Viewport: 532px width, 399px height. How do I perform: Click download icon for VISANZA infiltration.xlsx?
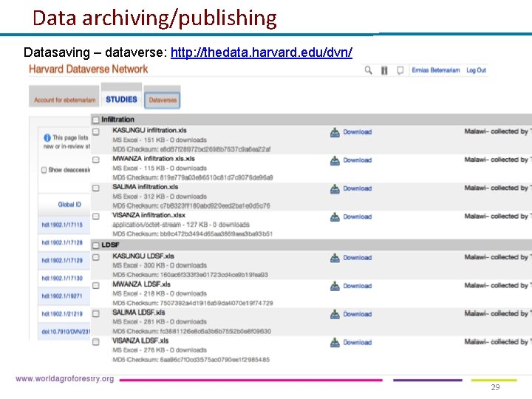pyautogui.click(x=335, y=216)
